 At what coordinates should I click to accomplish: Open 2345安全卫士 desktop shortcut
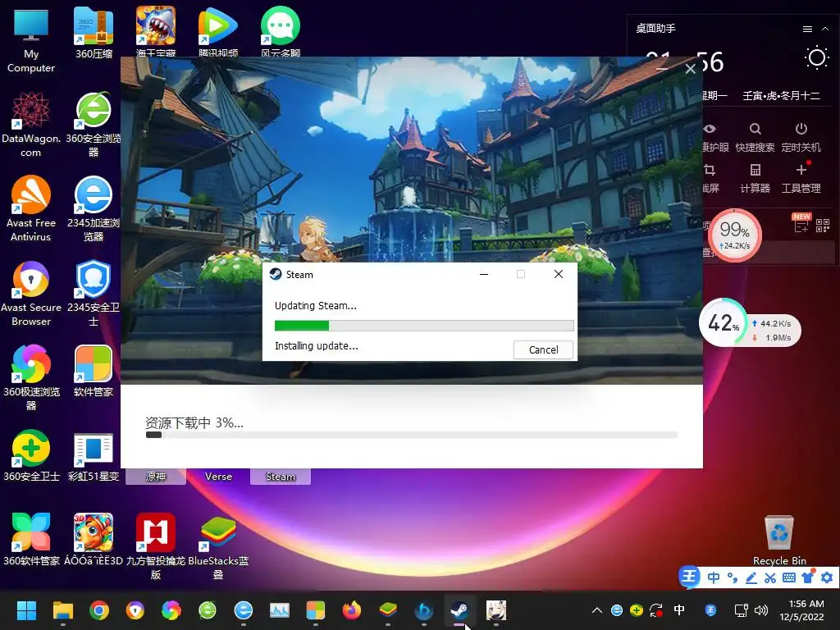pyautogui.click(x=94, y=293)
